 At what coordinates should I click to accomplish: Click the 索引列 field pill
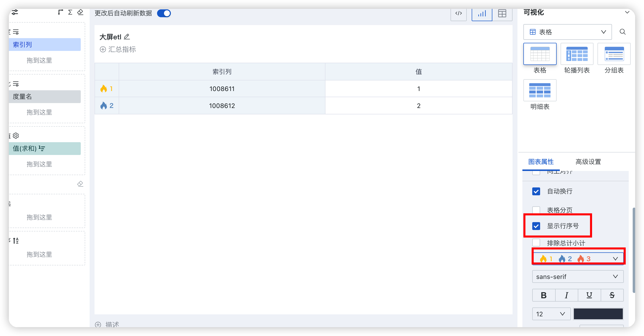(45, 45)
